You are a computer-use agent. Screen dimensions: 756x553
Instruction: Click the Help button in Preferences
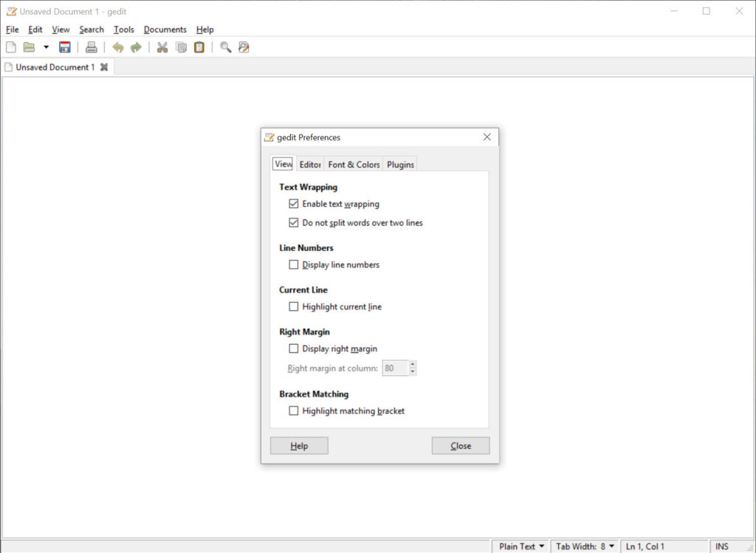tap(299, 445)
